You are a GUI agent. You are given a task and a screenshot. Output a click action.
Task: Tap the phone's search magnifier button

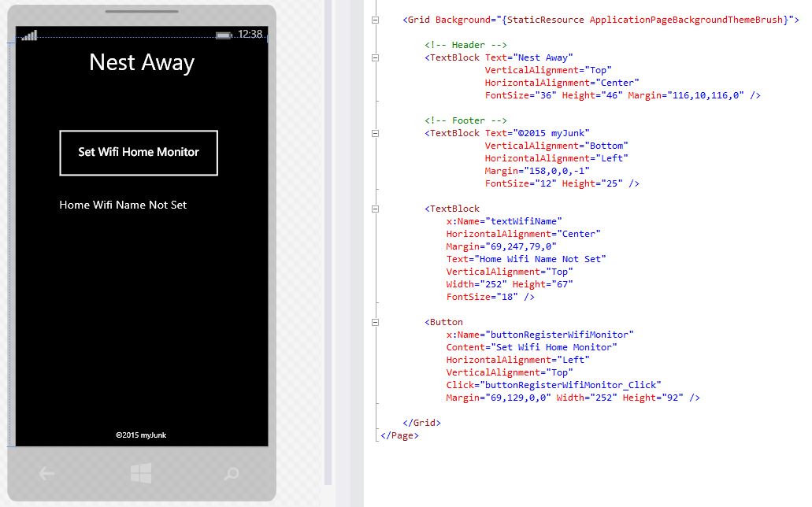point(232,473)
